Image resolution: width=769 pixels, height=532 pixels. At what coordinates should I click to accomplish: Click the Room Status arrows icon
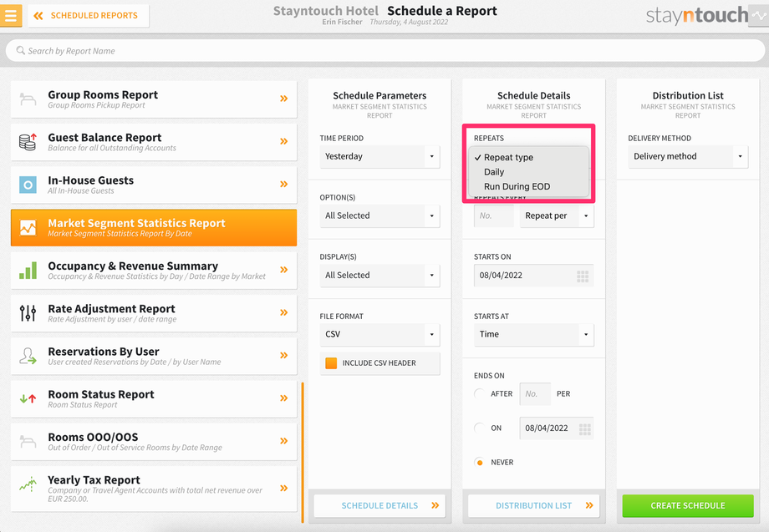(28, 398)
